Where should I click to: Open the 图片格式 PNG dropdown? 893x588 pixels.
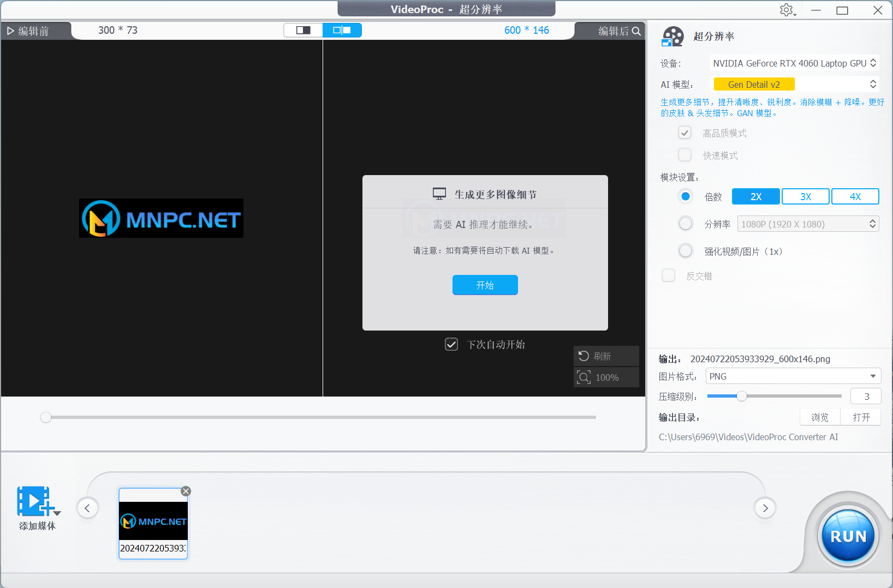point(793,376)
